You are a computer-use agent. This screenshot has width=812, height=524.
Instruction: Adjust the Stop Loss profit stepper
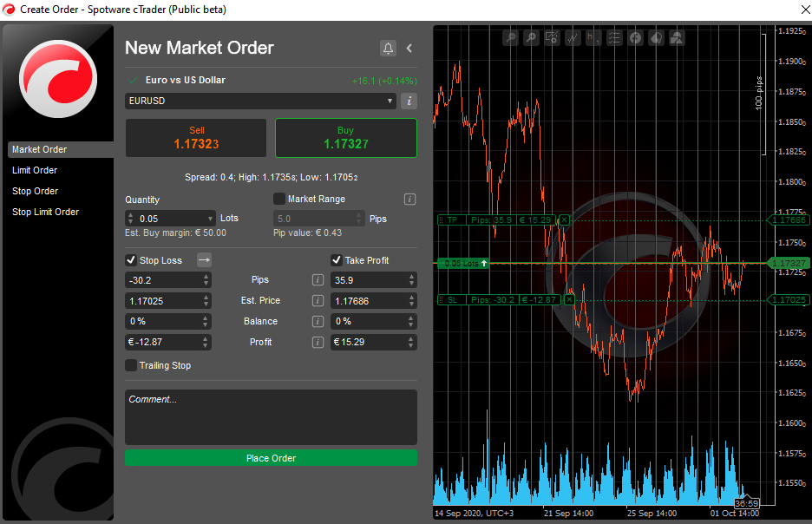click(x=206, y=343)
